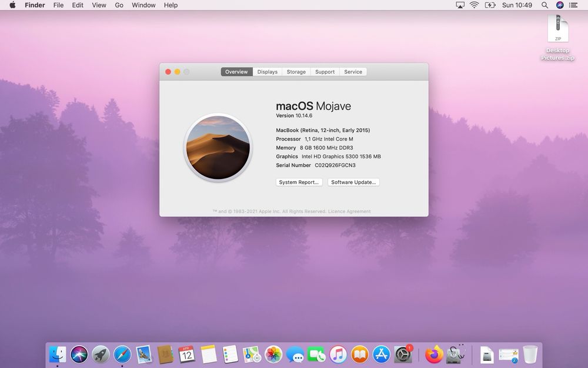Switch to the Support tab
Viewport: 588px width, 368px height.
pyautogui.click(x=325, y=72)
